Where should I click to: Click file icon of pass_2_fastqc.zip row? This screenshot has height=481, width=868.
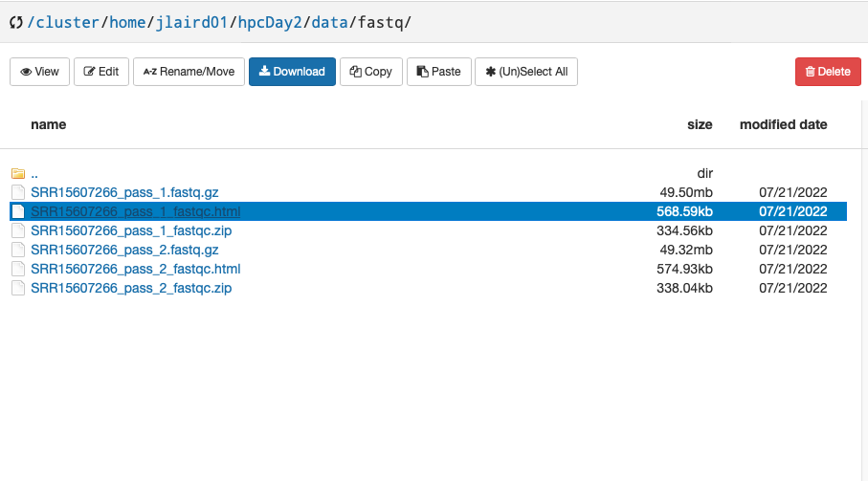(18, 288)
